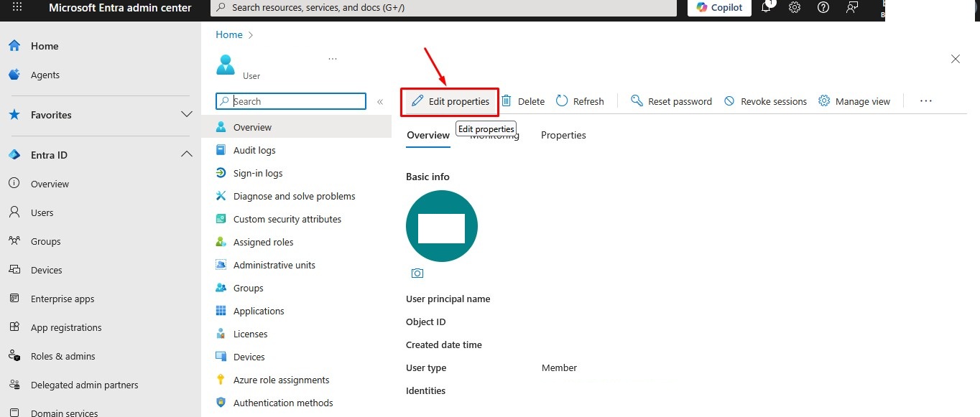Viewport: 980px width, 417px height.
Task: Open the app launcher waffle menu
Action: [x=17, y=7]
